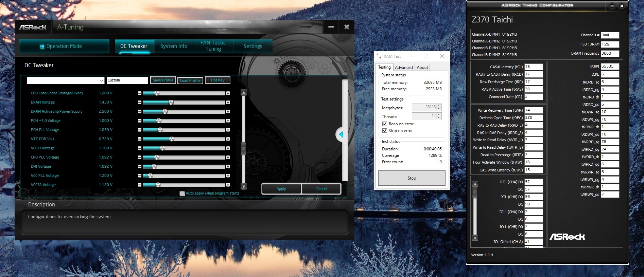Select the OC Tweaker tab
The image size is (644, 277).
[134, 46]
